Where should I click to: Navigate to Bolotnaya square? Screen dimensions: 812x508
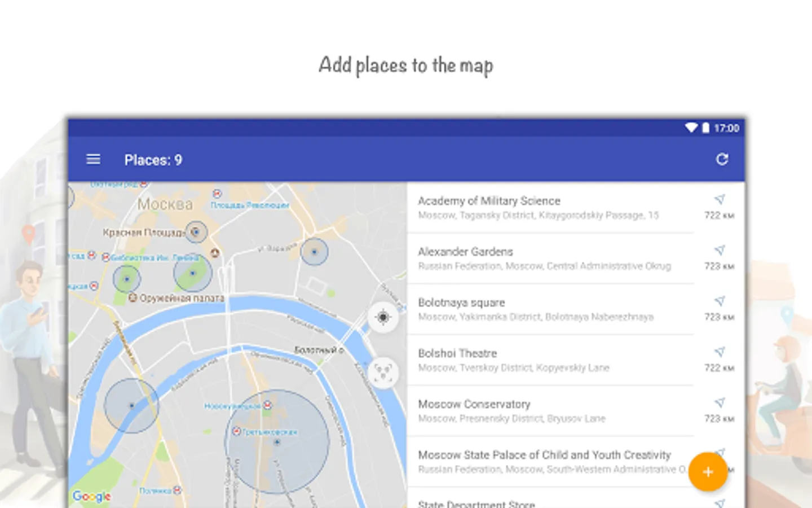pos(720,301)
